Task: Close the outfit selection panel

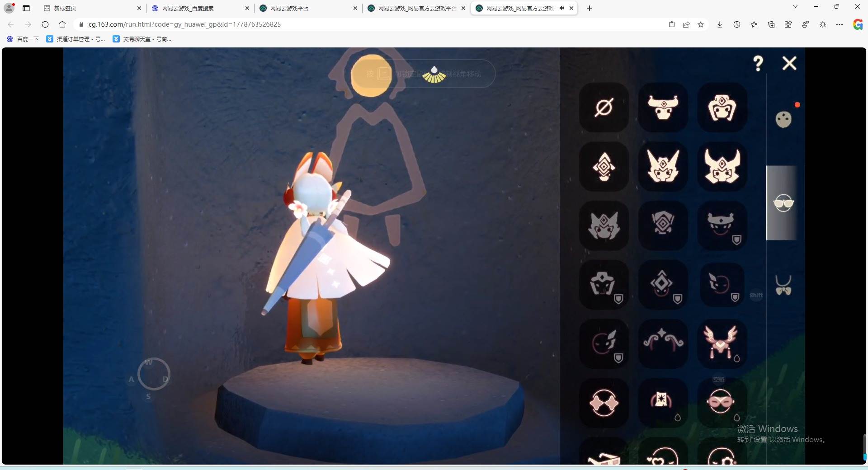Action: pyautogui.click(x=789, y=63)
